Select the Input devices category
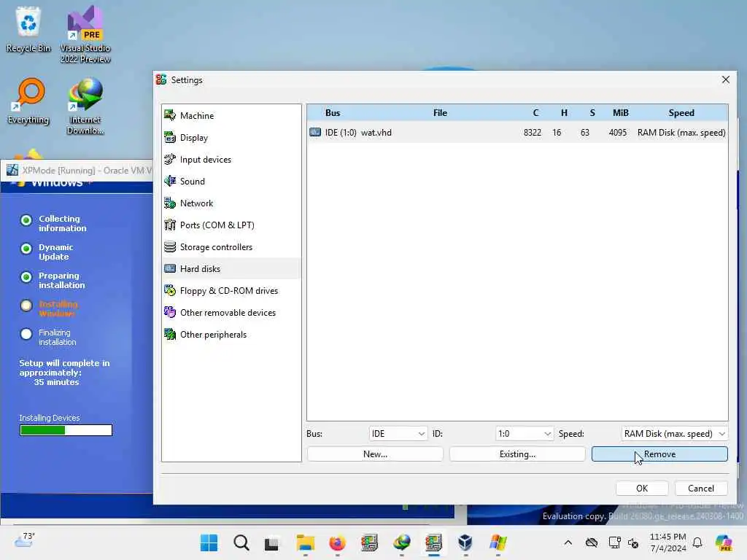 231,160
